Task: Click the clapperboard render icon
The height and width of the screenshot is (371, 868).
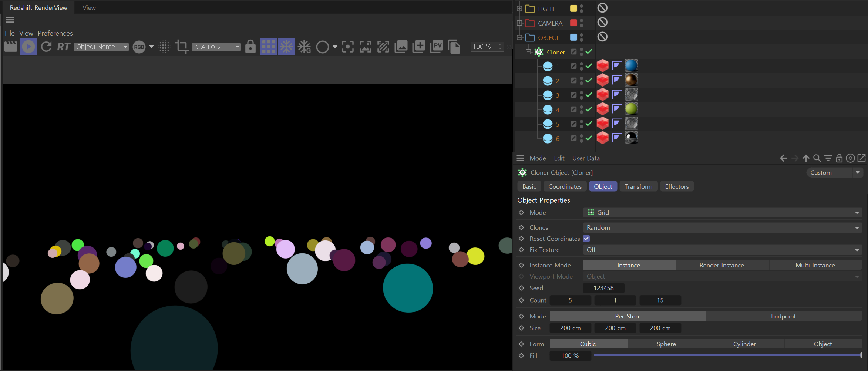Action: point(11,47)
